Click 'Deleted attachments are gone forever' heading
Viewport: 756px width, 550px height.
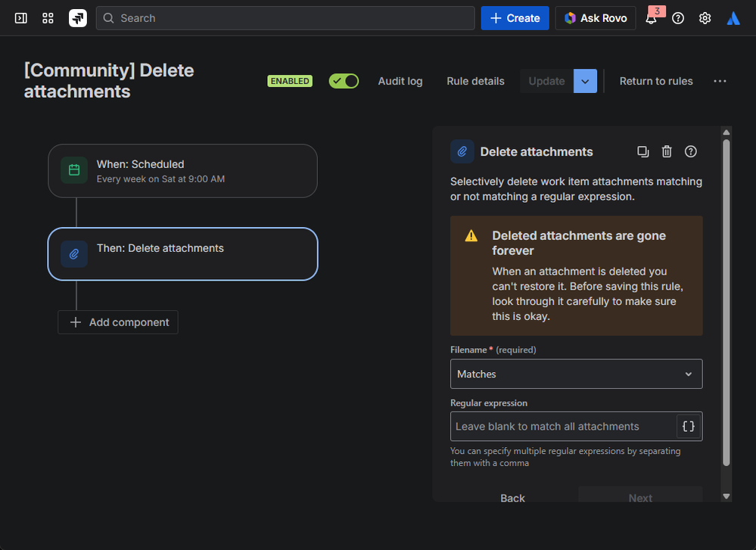point(579,243)
